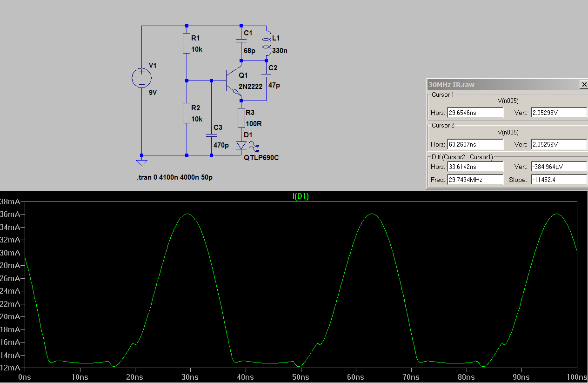Click the 30ns time axis label
Viewport: 588px width, 383px height.
pyautogui.click(x=190, y=376)
